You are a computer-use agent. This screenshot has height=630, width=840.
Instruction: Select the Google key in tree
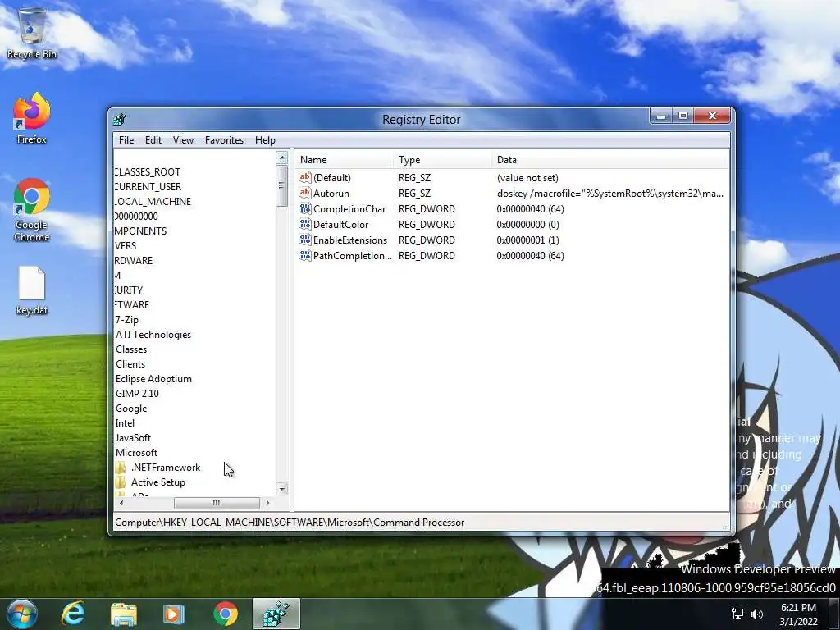[x=131, y=409]
